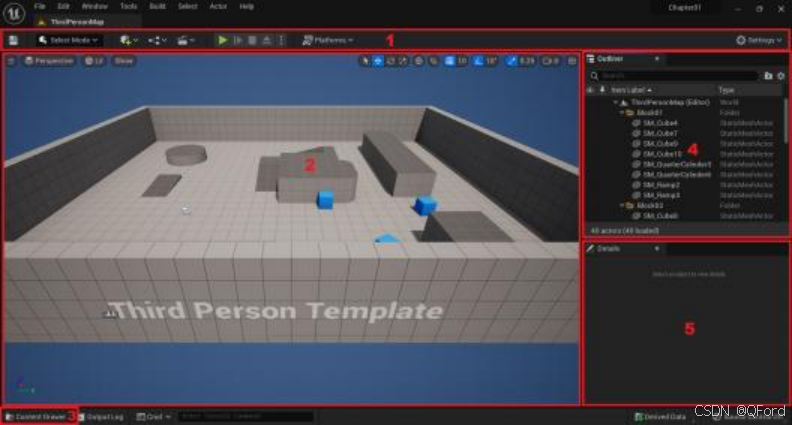
Task: Open the Actor menu
Action: [x=218, y=7]
